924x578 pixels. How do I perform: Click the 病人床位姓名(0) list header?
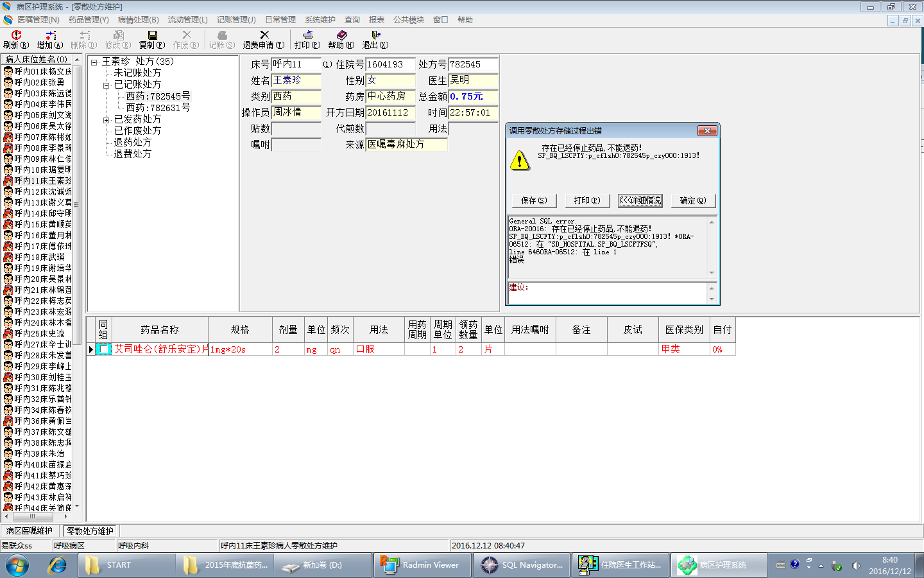(38, 59)
